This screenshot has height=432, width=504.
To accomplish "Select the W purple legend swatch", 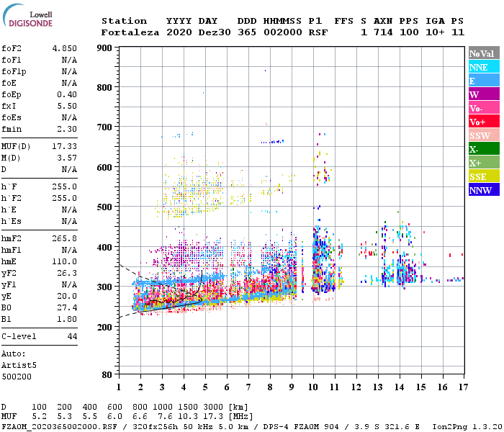I will coord(484,94).
